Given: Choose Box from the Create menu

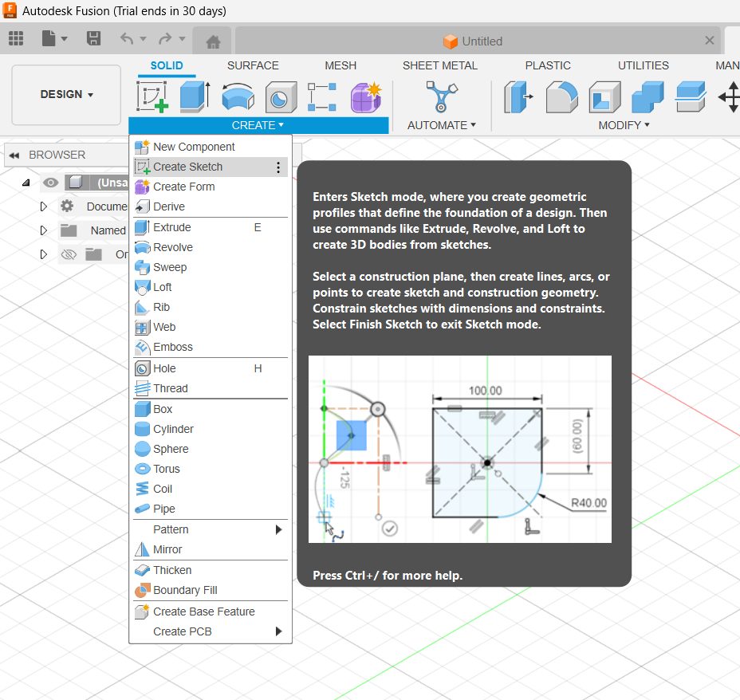Looking at the screenshot, I should click(211, 409).
